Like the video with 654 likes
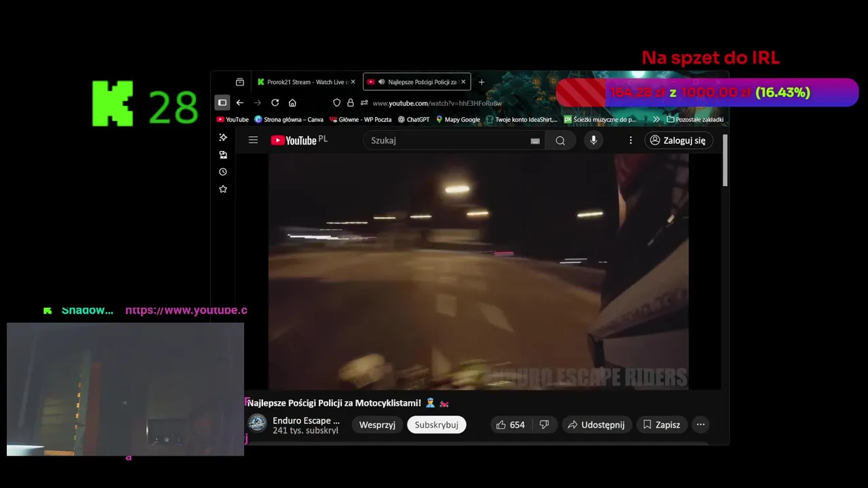The height and width of the screenshot is (488, 868). tap(511, 425)
